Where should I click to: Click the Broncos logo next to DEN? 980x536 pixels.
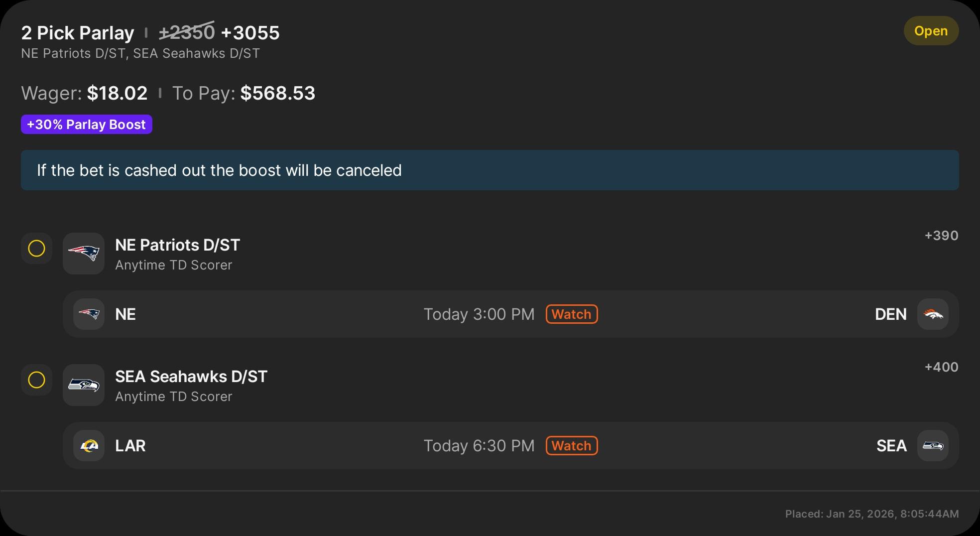933,314
